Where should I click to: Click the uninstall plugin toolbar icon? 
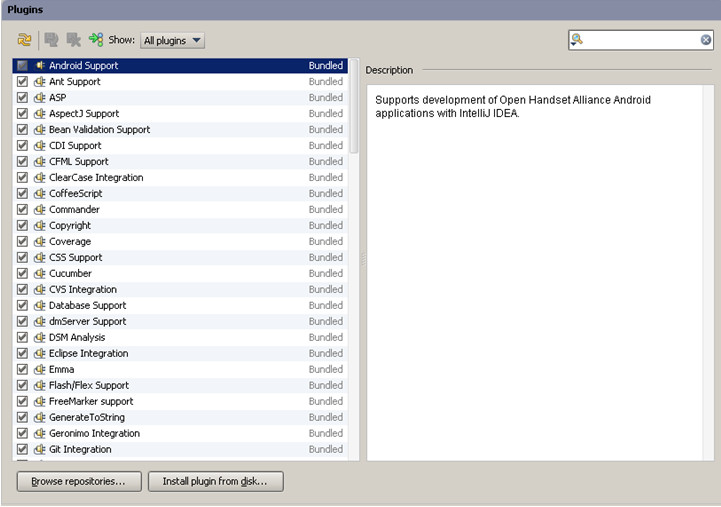pyautogui.click(x=74, y=40)
